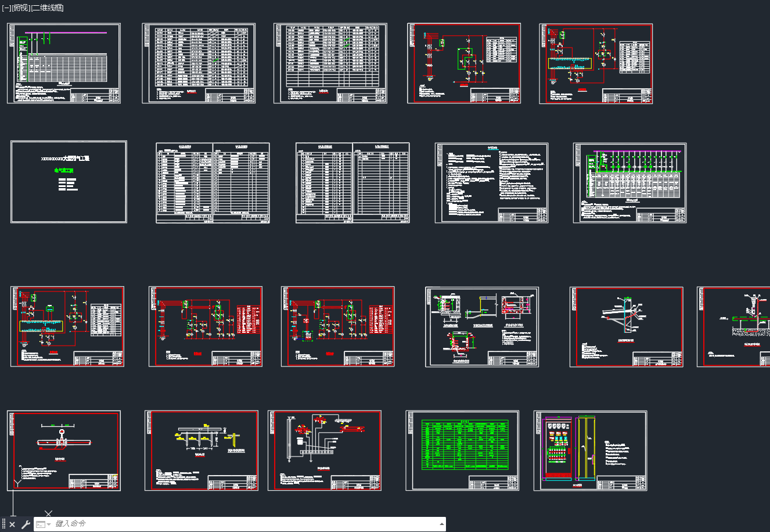Show recent commands dropdown in command line

(43, 524)
